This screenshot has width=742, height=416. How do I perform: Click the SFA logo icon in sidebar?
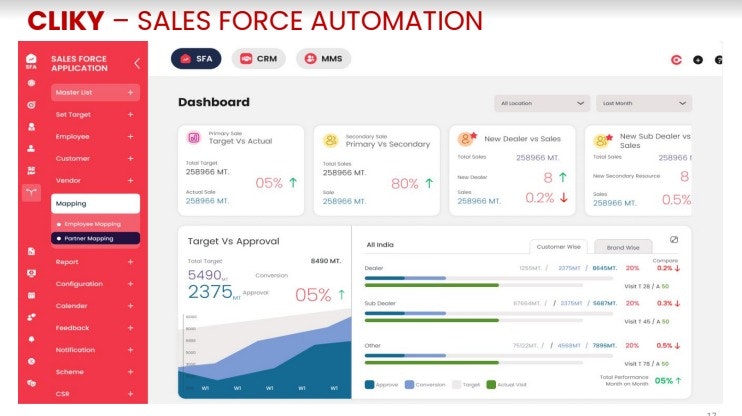[31, 61]
